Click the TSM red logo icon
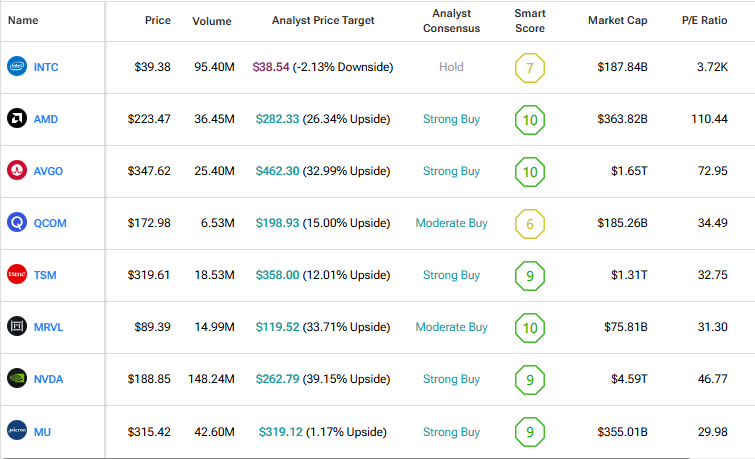Screen dimensions: 755x459 (17, 275)
